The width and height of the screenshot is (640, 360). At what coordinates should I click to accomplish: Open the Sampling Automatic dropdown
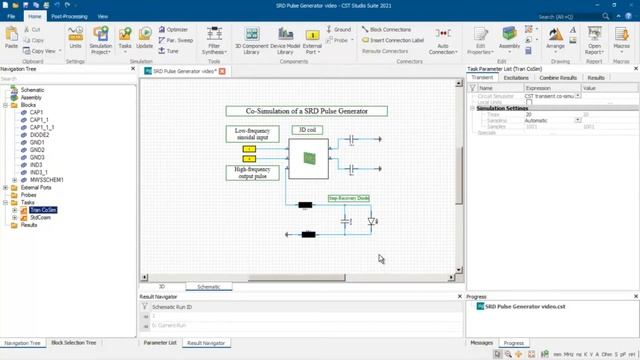tap(578, 120)
